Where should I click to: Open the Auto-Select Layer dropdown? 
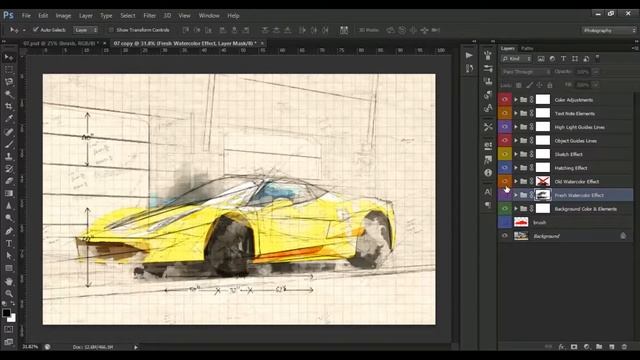click(x=86, y=30)
